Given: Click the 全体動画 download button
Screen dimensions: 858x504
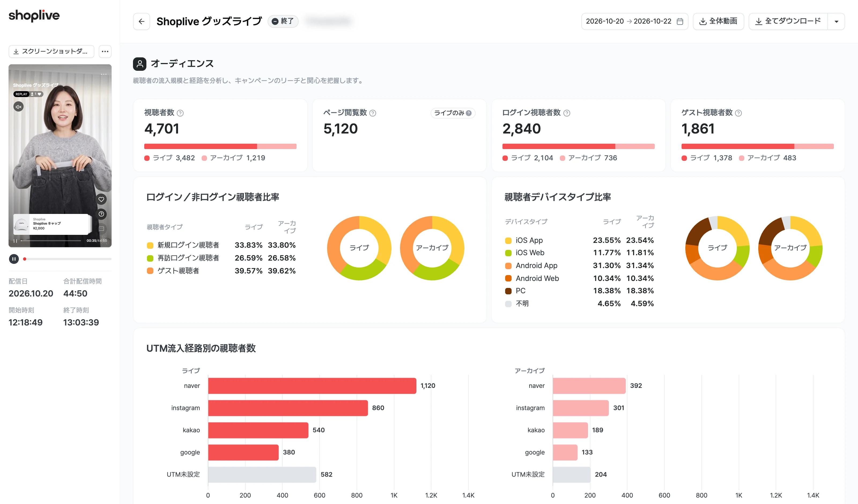Looking at the screenshot, I should [718, 21].
